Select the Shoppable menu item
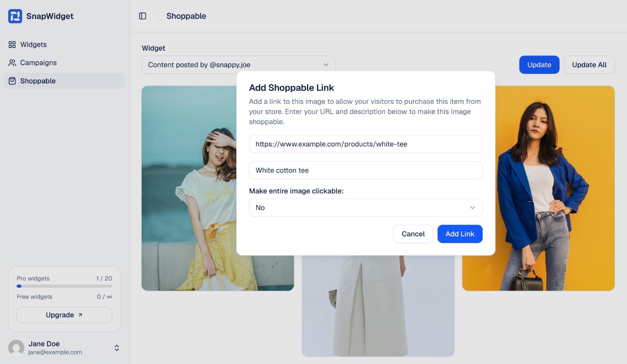The height and width of the screenshot is (364, 627). [65, 81]
